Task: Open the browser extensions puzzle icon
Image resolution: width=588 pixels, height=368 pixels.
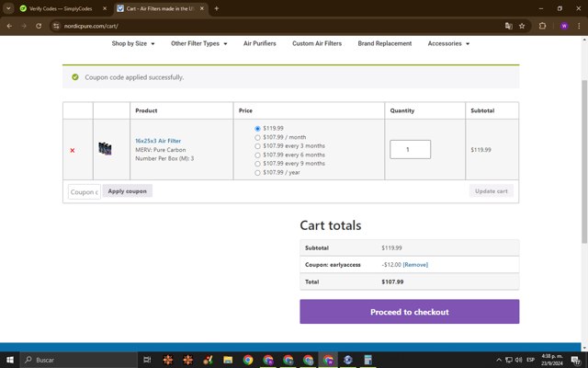Action: tap(542, 26)
